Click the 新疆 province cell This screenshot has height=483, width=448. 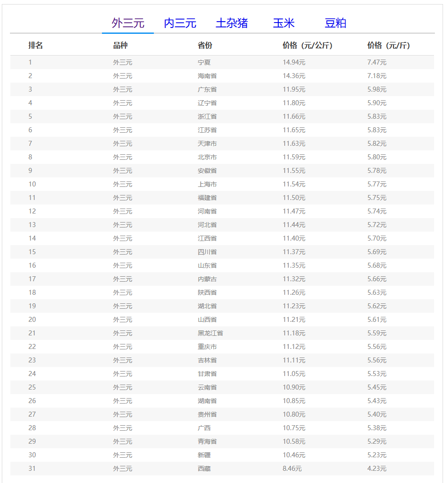[x=204, y=455]
